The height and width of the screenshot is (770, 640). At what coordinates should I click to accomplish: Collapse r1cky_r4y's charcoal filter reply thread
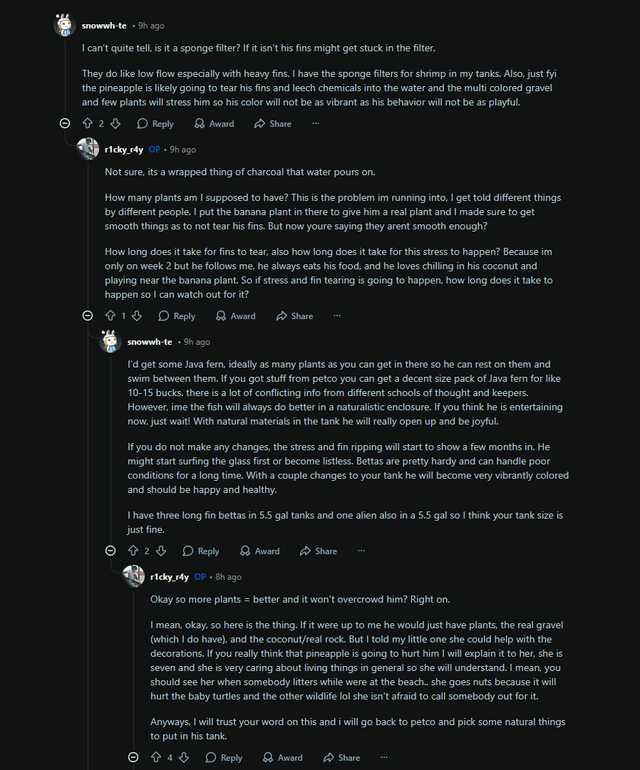[87, 316]
